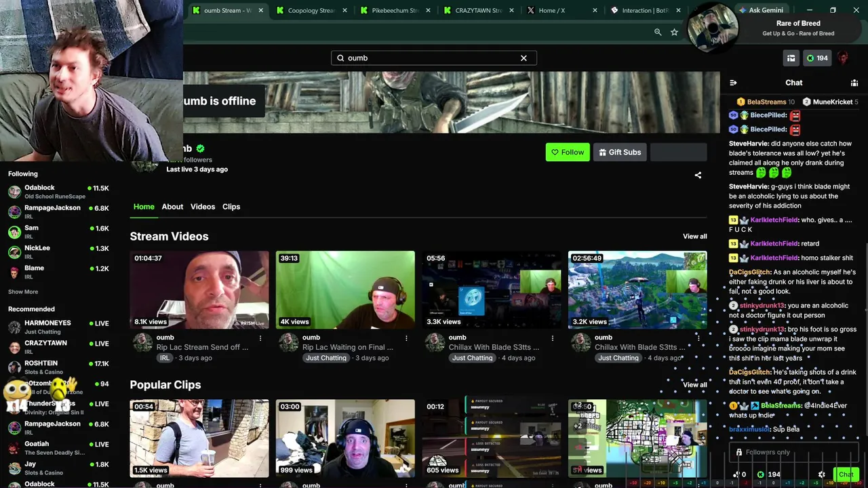868x488 pixels.
Task: Close the Coopology Stream browser tab
Action: [x=344, y=10]
